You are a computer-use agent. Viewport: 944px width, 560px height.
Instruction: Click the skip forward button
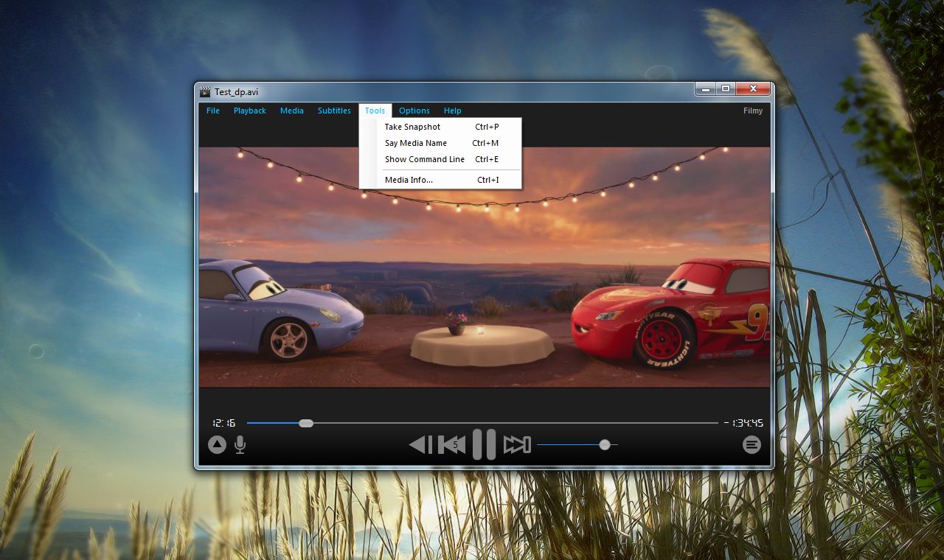pos(517,444)
